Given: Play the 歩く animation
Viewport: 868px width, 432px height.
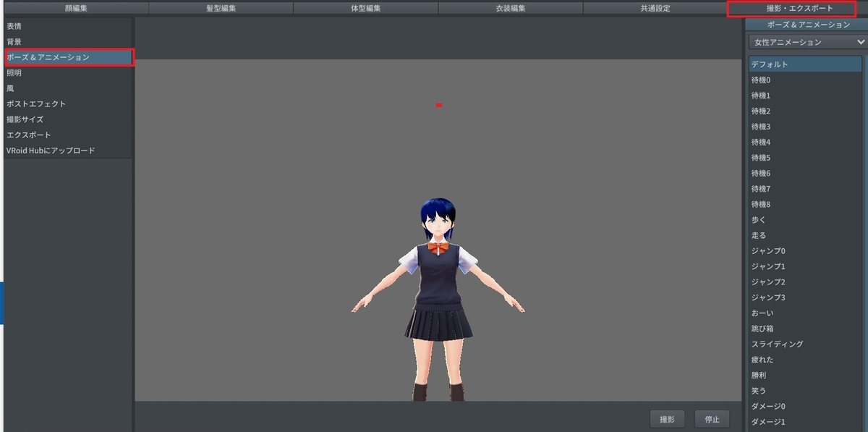Looking at the screenshot, I should (x=807, y=220).
